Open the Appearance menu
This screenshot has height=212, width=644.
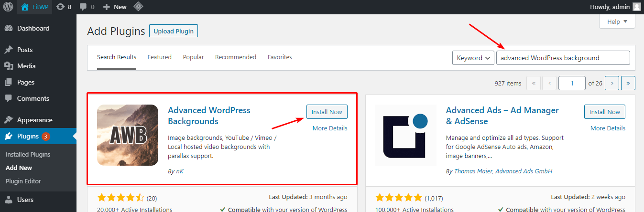[38, 120]
